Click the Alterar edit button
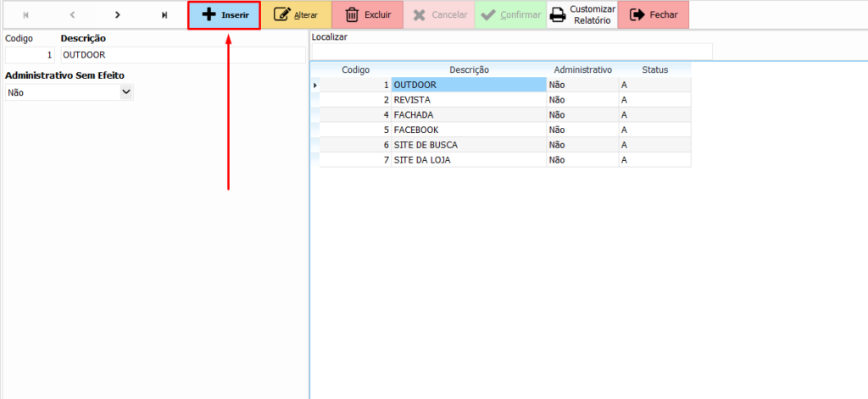Viewport: 868px width, 399px height. click(296, 15)
